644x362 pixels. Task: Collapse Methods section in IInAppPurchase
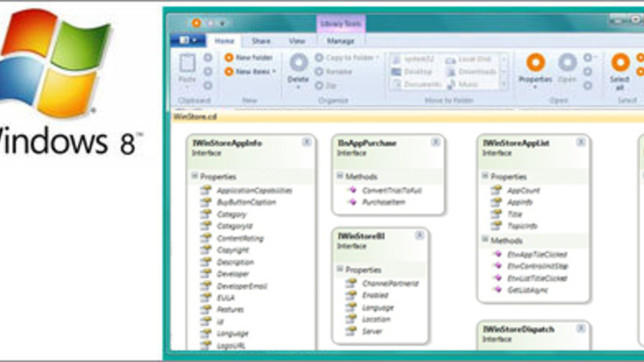point(340,176)
